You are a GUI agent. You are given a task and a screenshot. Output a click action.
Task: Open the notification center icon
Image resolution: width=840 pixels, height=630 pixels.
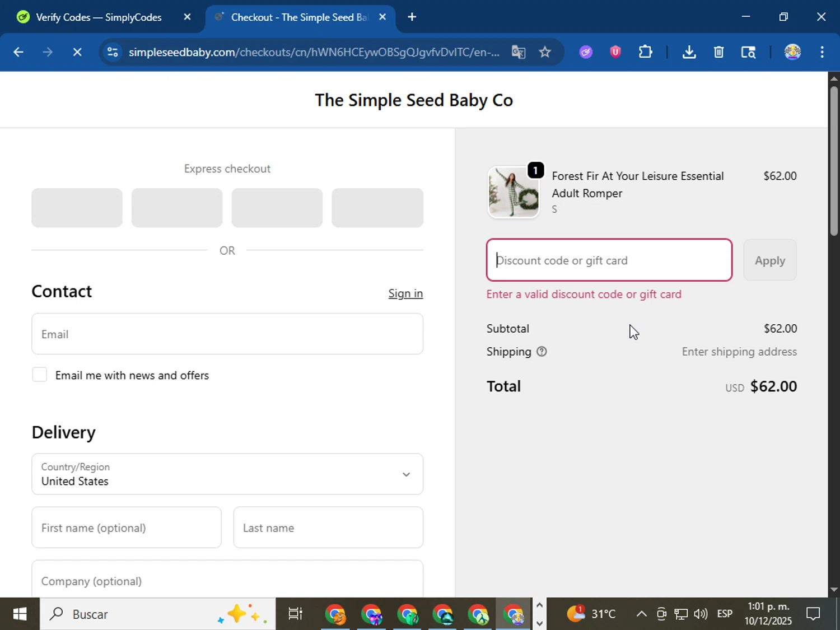(x=813, y=614)
